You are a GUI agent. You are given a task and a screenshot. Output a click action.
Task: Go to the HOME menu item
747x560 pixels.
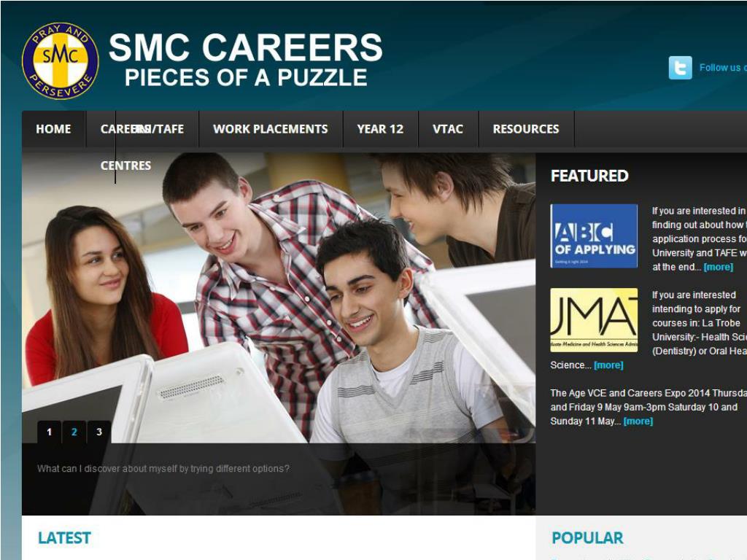pyautogui.click(x=53, y=129)
